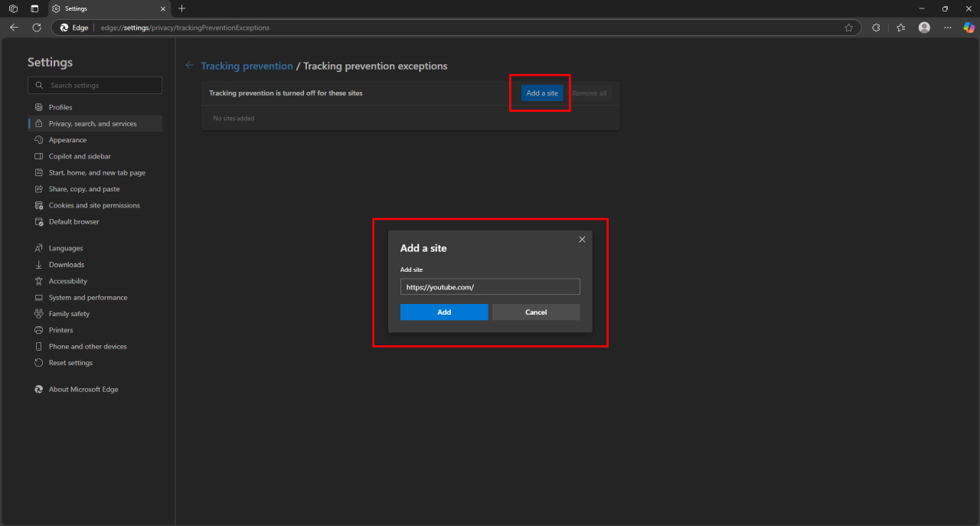980x526 pixels.
Task: Open the Settings and more ellipsis menu
Action: click(948, 28)
